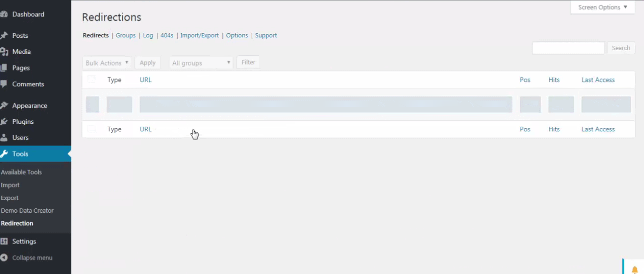Viewport: 644px width, 274px height.
Task: Click the Settings sliders icon
Action: coord(4,241)
